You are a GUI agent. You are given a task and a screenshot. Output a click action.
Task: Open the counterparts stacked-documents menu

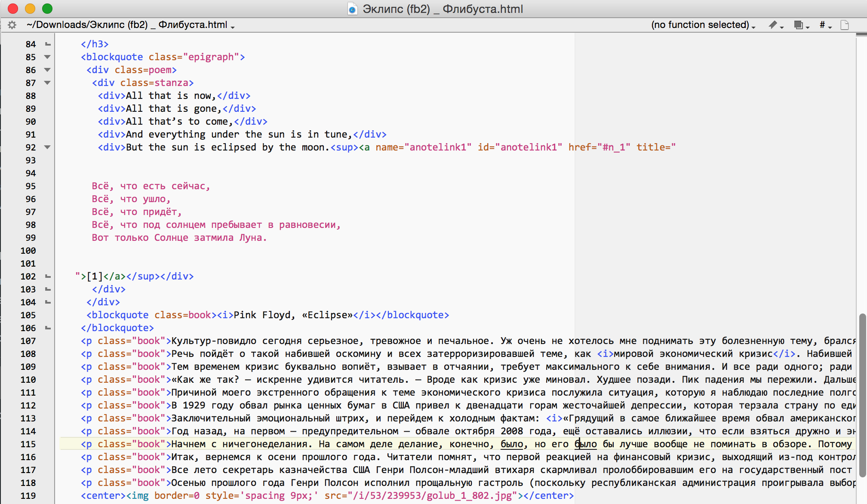(801, 25)
